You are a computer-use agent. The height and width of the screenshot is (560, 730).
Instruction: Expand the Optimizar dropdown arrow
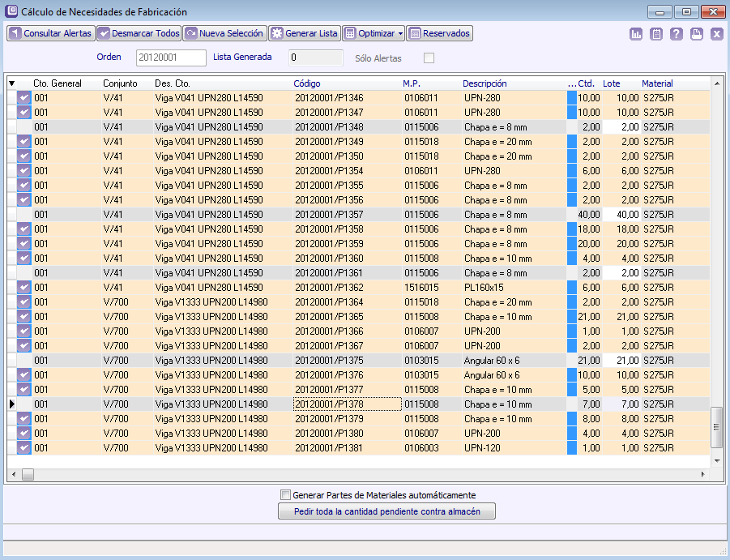click(401, 34)
